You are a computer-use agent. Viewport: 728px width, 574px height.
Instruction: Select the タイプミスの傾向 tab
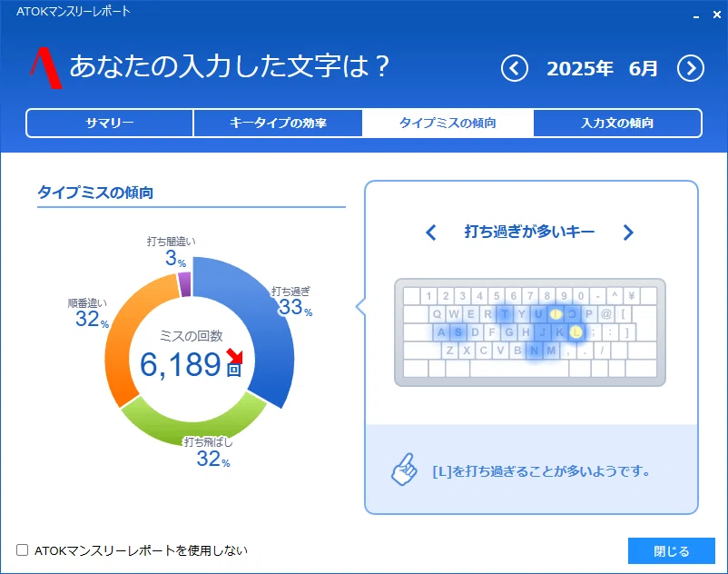(x=448, y=124)
